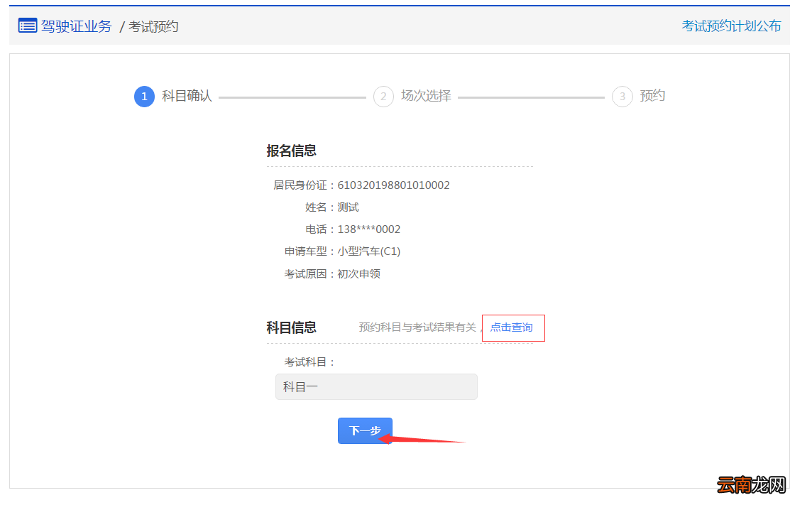Select the 预约 step label
This screenshot has height=505, width=812.
pyautogui.click(x=652, y=96)
